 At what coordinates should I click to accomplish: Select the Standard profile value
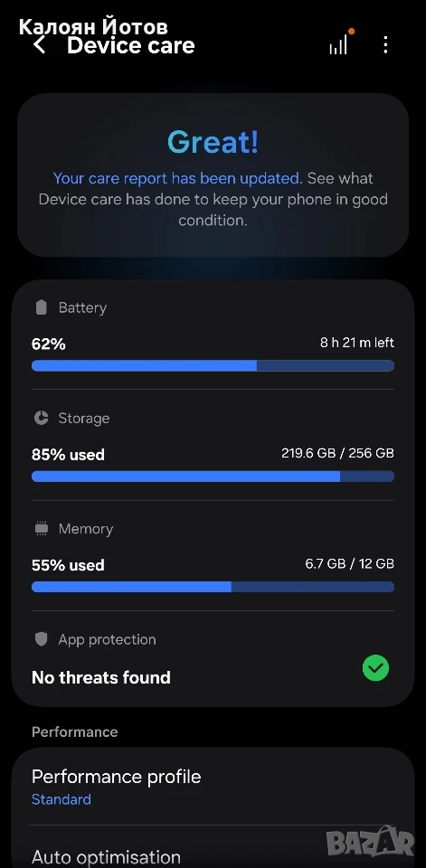point(61,799)
